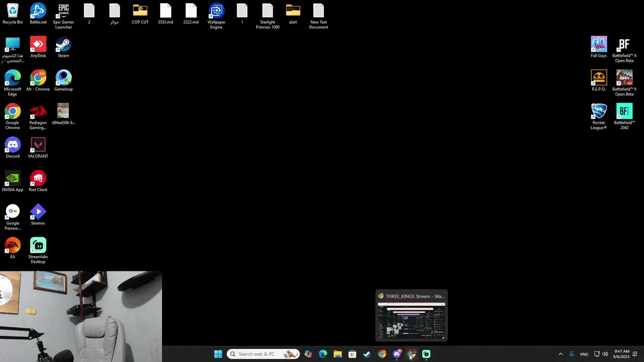The width and height of the screenshot is (644, 362).
Task: Select the Epic Games Launcher icon
Action: coord(63,17)
